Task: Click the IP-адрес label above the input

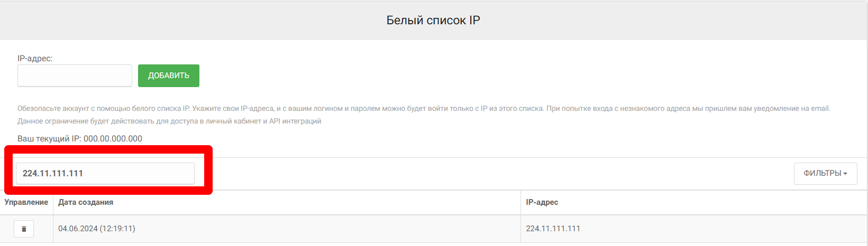Action: coord(35,59)
